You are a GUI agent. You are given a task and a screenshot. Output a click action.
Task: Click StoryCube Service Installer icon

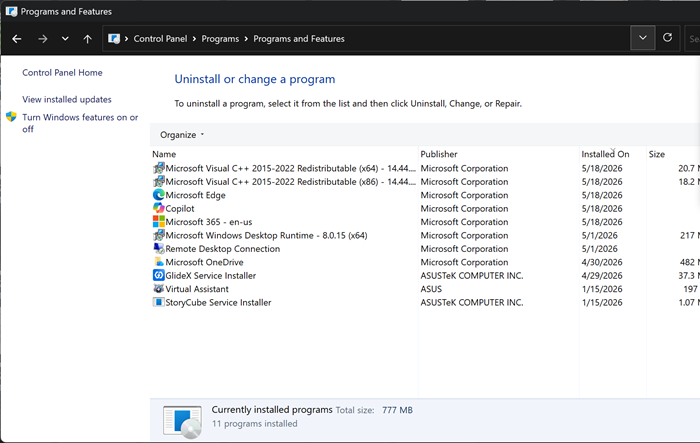click(158, 302)
